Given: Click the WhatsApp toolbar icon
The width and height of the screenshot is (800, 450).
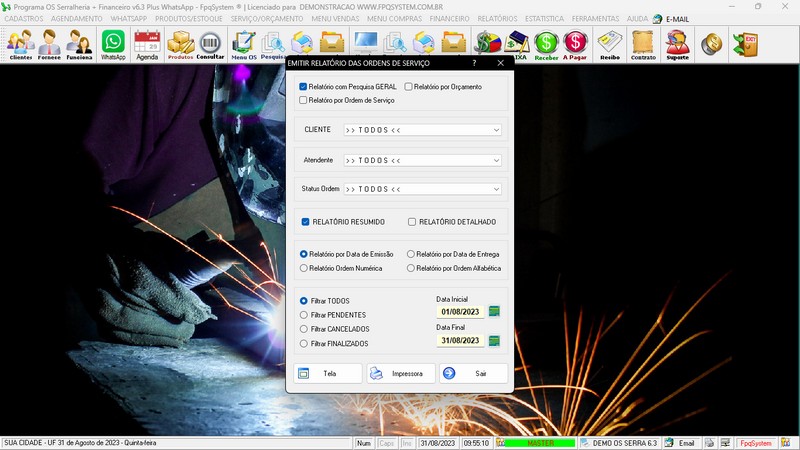Looking at the screenshot, I should [113, 44].
